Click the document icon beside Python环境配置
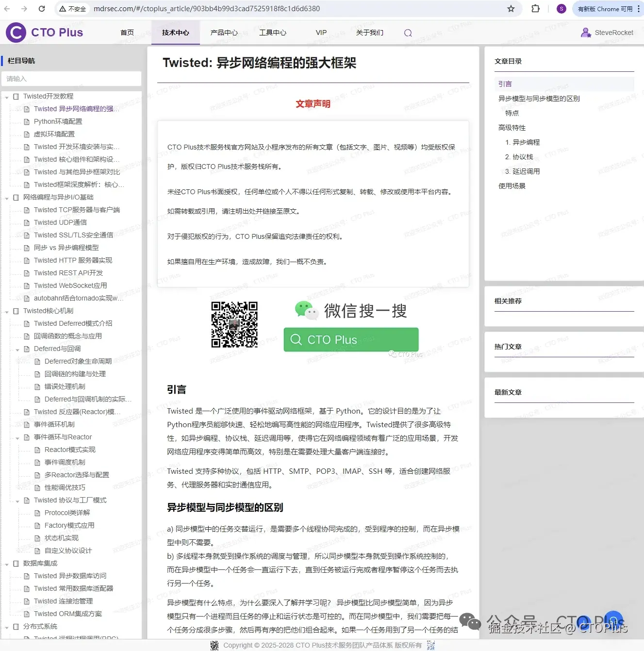The height and width of the screenshot is (651, 644). [x=27, y=121]
